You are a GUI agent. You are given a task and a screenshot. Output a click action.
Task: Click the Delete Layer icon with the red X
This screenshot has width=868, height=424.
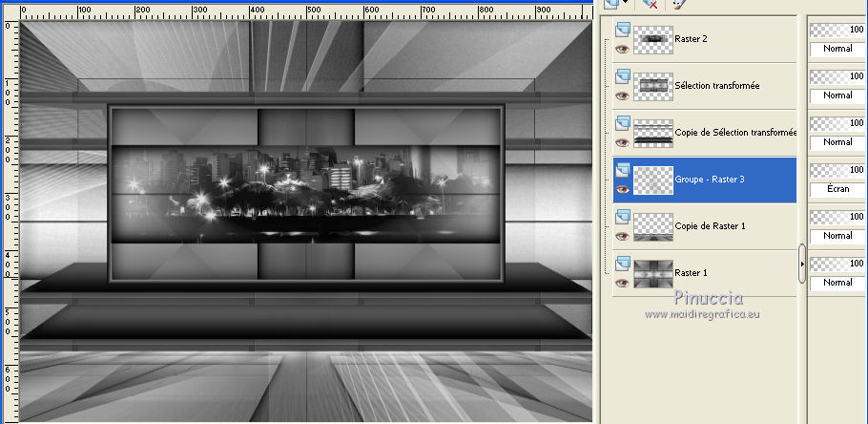pos(650,3)
